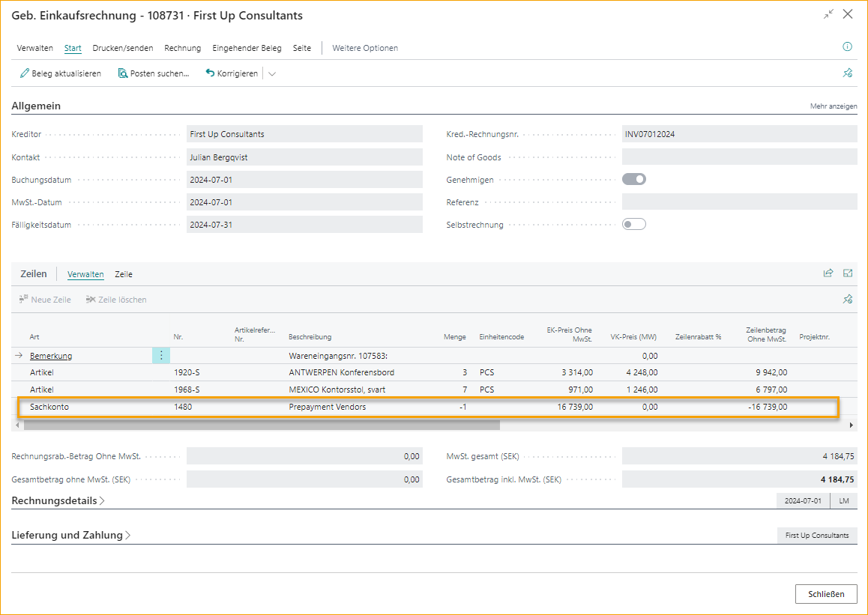
Task: Click the Posten suchen icon
Action: point(123,73)
